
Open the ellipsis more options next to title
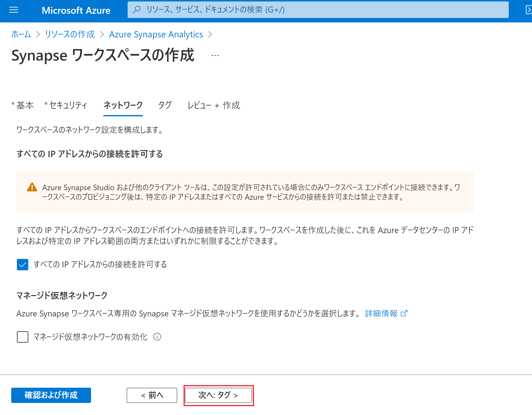(x=215, y=56)
